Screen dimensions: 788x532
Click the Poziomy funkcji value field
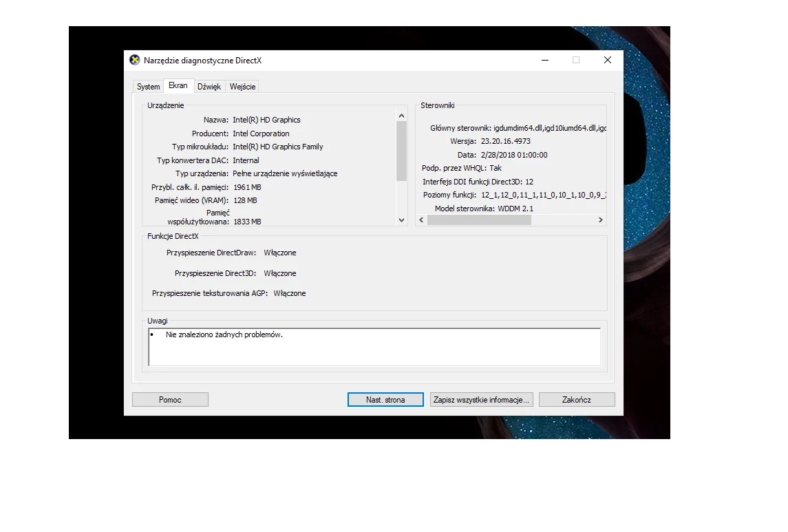[544, 195]
